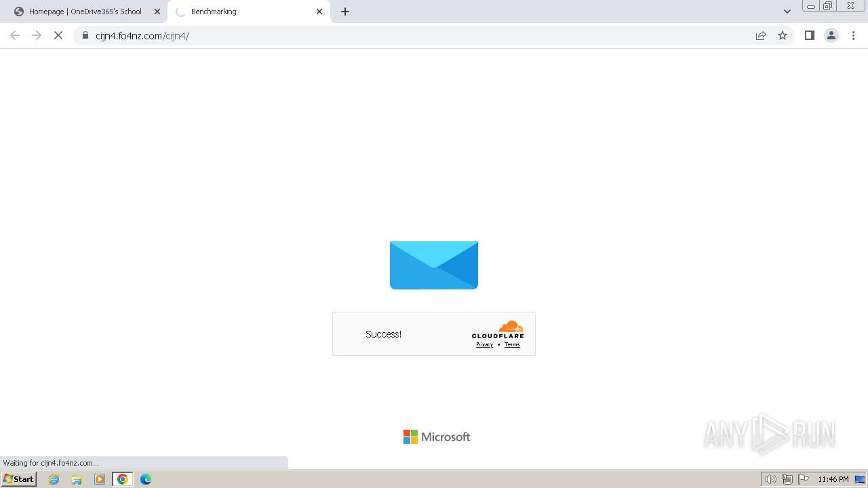Open Action Center flag in system tray
Screen dimensions: 868x488
[804, 479]
